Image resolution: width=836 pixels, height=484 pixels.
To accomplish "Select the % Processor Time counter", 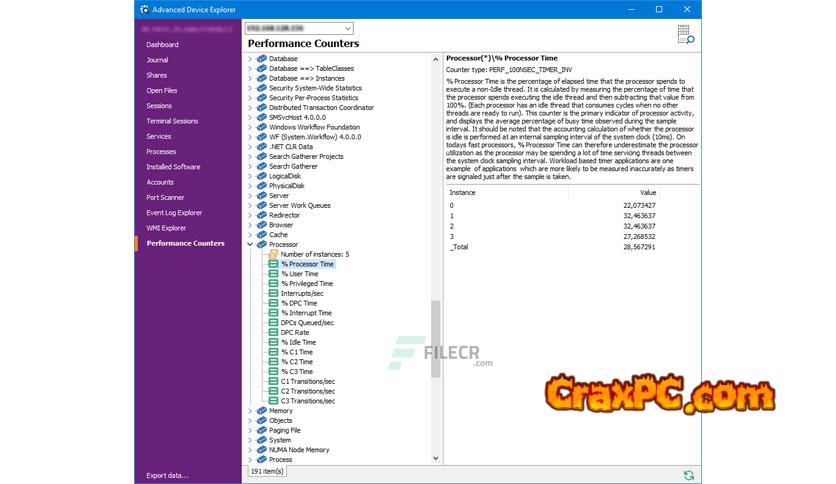I will (307, 264).
